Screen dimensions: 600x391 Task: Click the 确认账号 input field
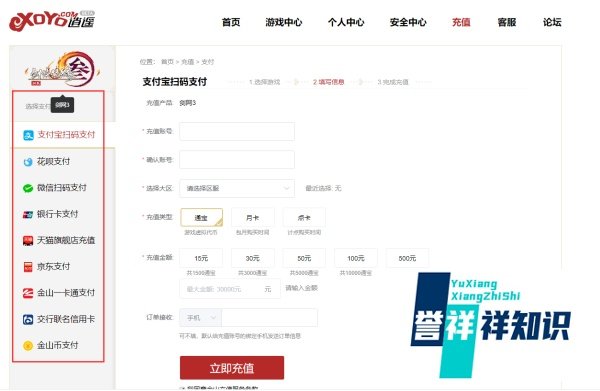tap(237, 160)
